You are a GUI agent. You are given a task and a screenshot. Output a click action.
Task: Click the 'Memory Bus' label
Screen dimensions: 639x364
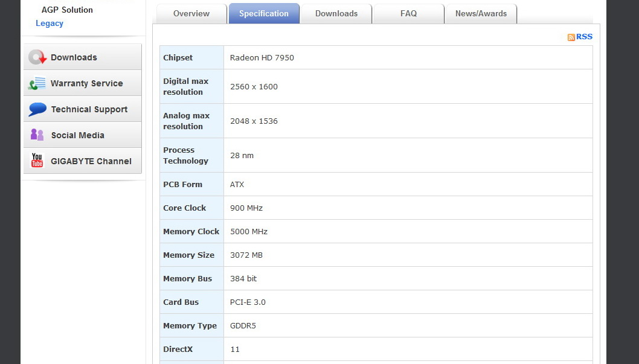tap(187, 278)
